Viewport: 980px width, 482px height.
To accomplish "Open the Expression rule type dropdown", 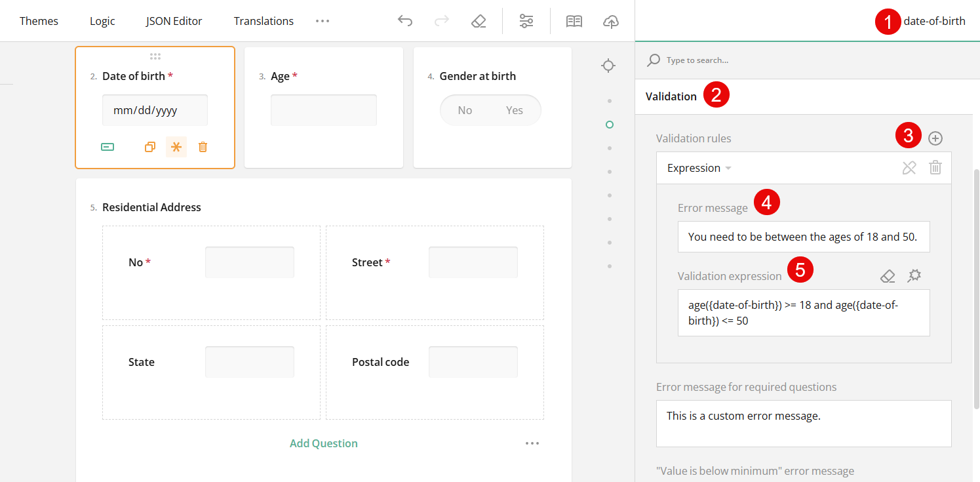I will (x=699, y=167).
